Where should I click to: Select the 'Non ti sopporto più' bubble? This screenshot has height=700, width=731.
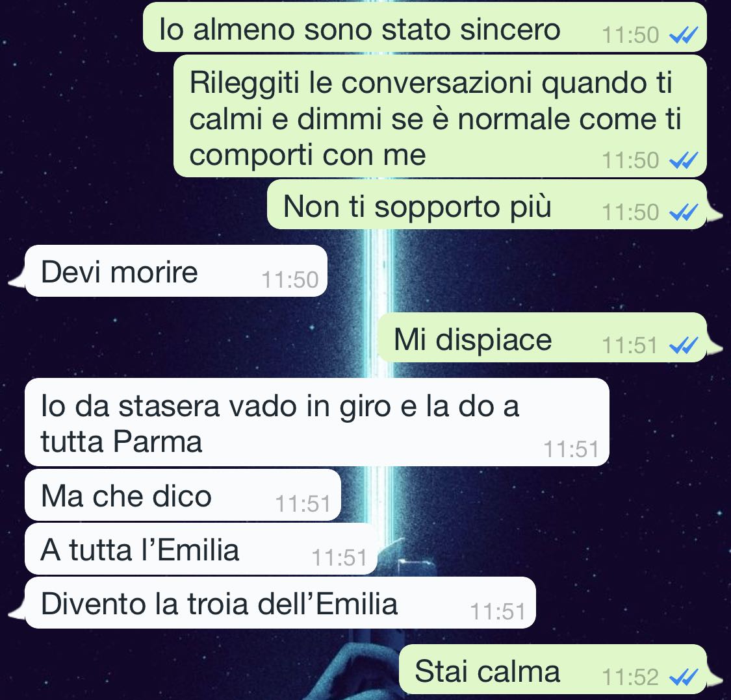tap(487, 204)
